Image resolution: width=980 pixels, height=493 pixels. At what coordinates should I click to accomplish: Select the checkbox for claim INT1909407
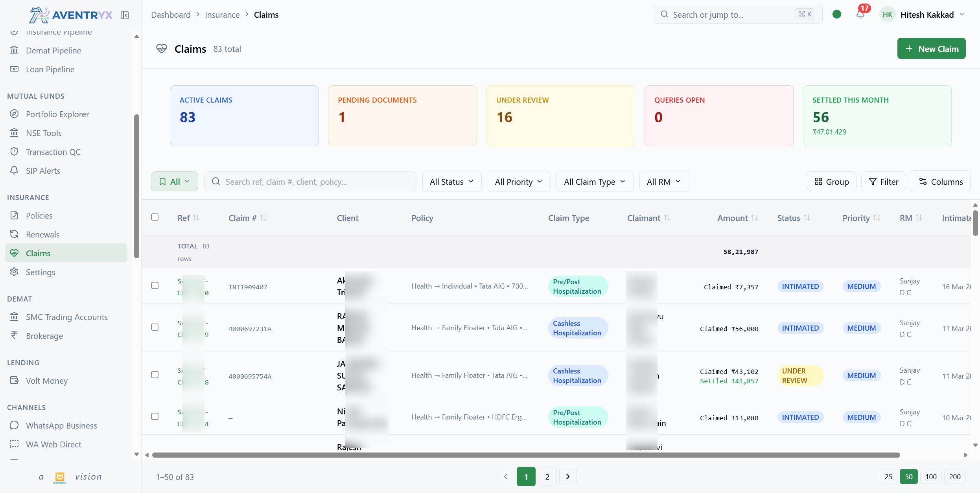coord(155,286)
